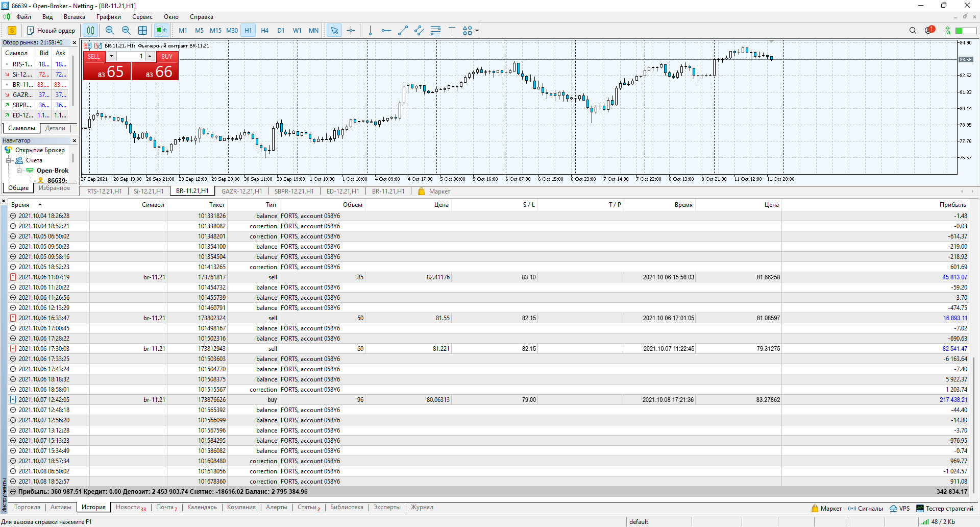Switch to the Детали tab
Screen dimensions: 980x527
tap(55, 128)
